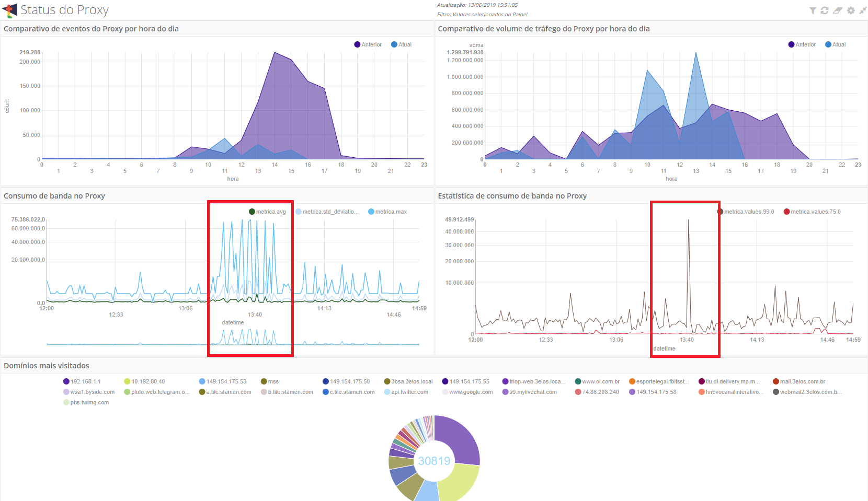Toggle metrica.std_deviation series in legend
This screenshot has width=868, height=501.
tap(327, 212)
